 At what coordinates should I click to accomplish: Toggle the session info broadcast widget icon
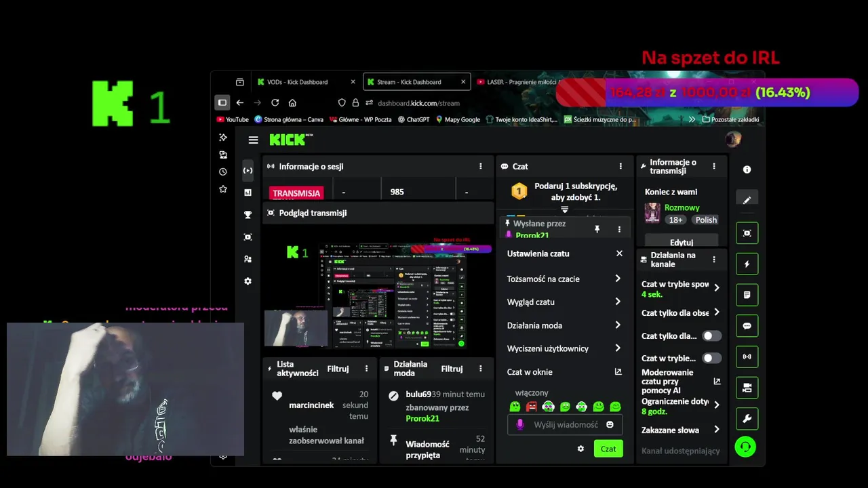click(x=747, y=357)
